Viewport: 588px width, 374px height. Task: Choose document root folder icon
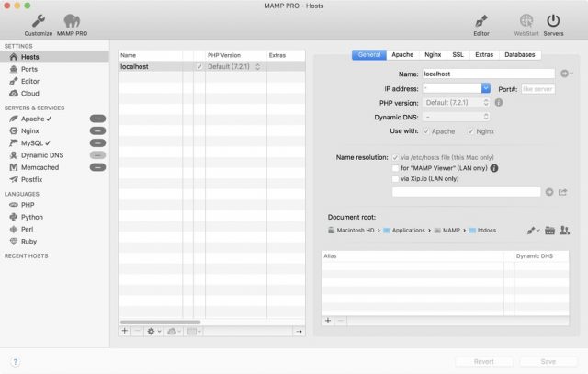pyautogui.click(x=549, y=231)
